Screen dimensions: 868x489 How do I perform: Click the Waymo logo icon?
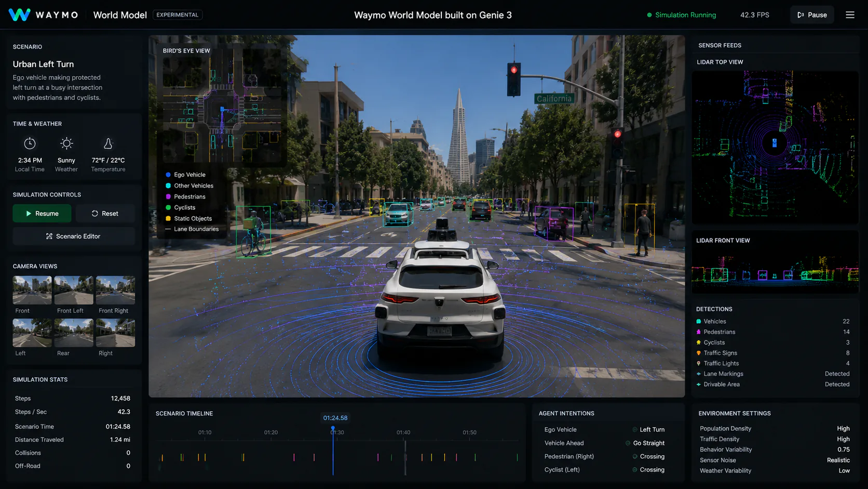(19, 15)
